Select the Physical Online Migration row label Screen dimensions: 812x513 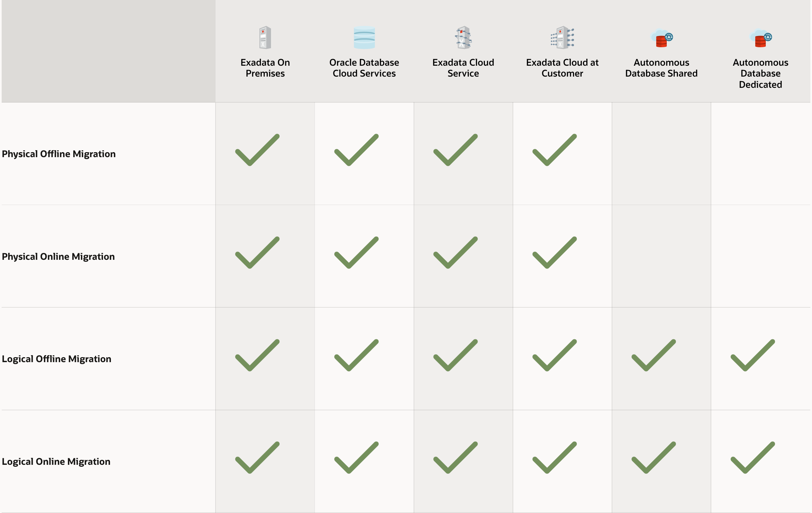pos(58,256)
